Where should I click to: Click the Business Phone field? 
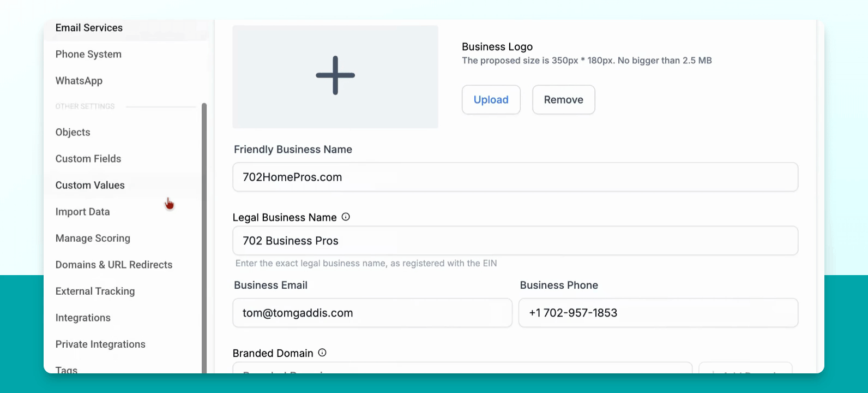(x=658, y=313)
